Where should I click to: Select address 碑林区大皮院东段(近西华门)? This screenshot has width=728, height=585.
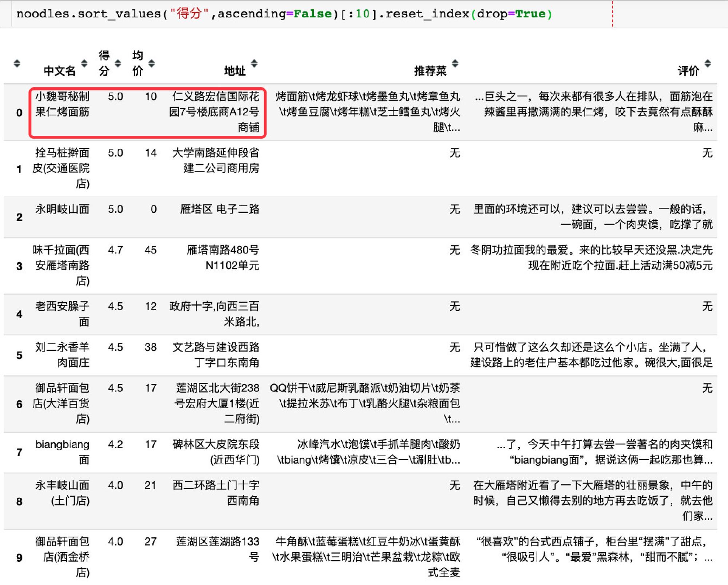coord(216,452)
